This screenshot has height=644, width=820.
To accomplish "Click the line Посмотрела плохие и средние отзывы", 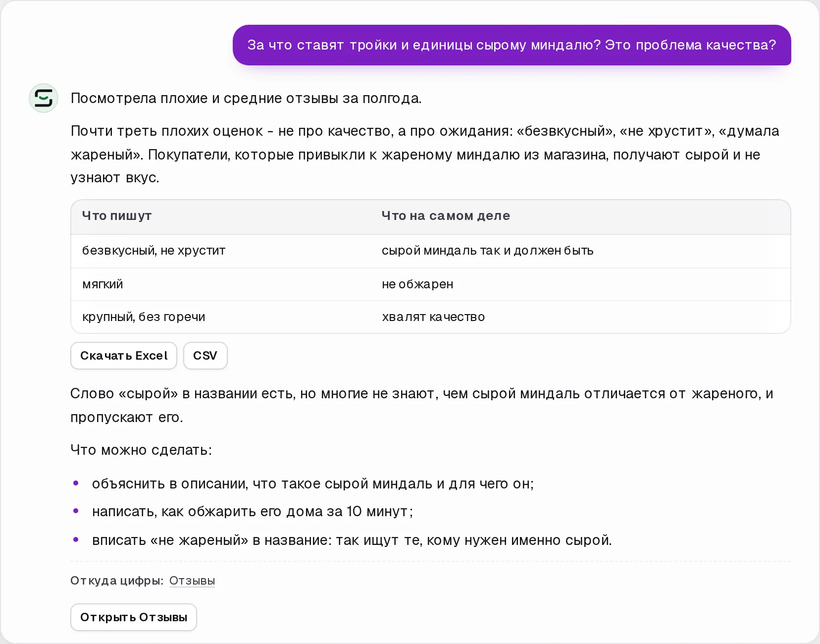I will click(x=246, y=98).
